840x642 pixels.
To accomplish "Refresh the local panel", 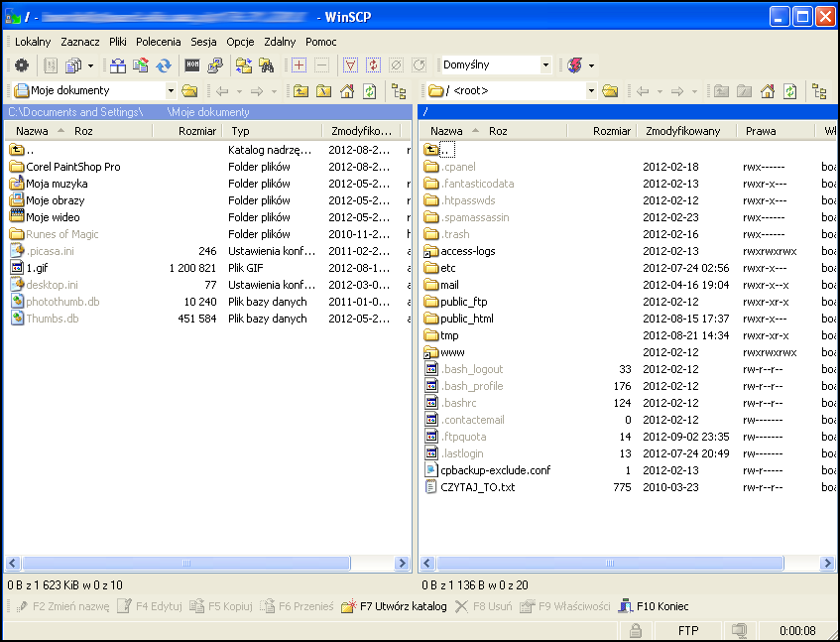I will pos(370,91).
